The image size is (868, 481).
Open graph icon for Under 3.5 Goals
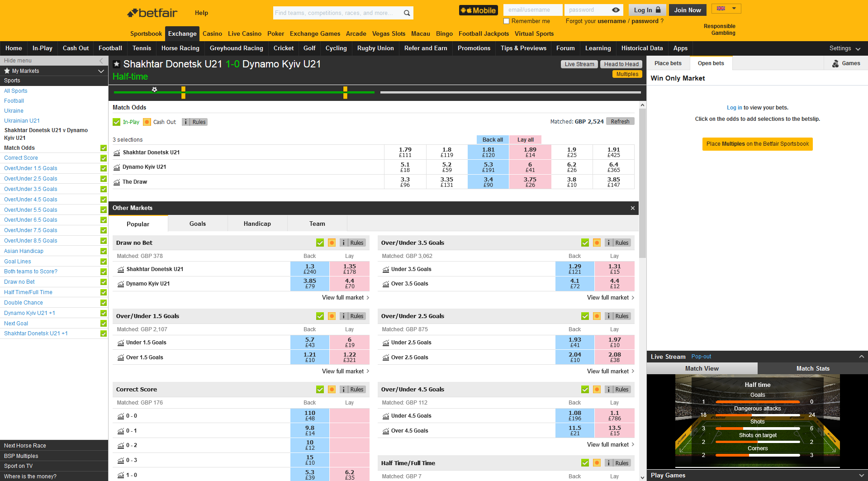385,269
